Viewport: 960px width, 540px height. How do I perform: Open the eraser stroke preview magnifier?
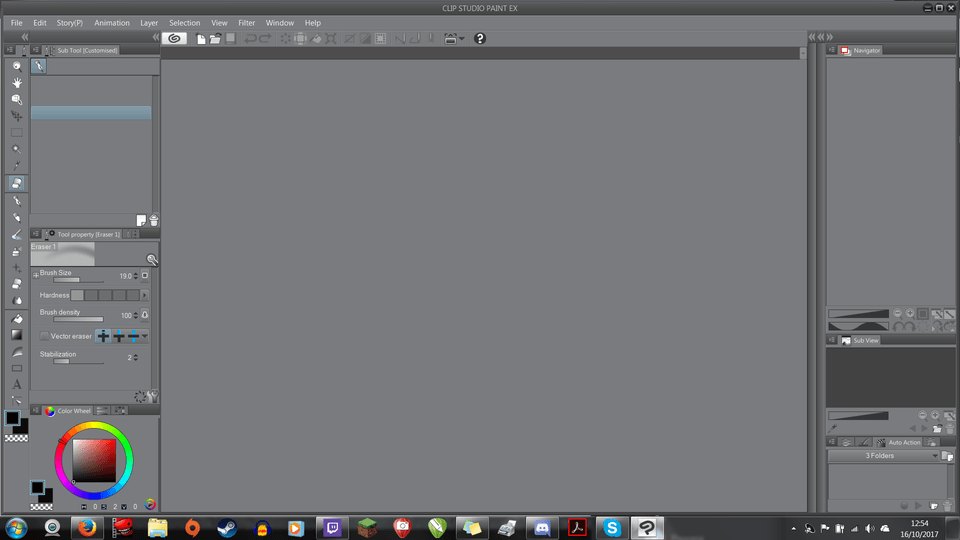(152, 260)
